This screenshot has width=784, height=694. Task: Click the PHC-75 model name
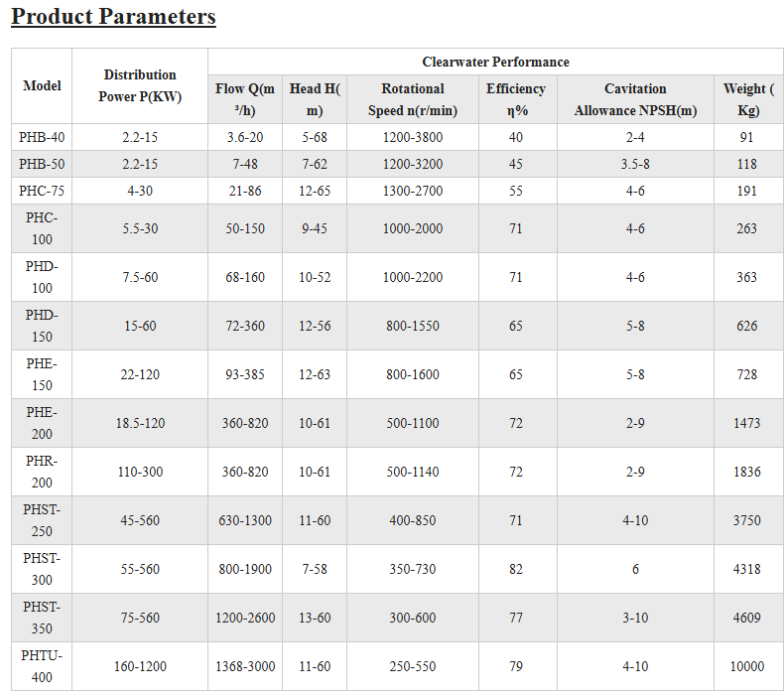point(42,191)
